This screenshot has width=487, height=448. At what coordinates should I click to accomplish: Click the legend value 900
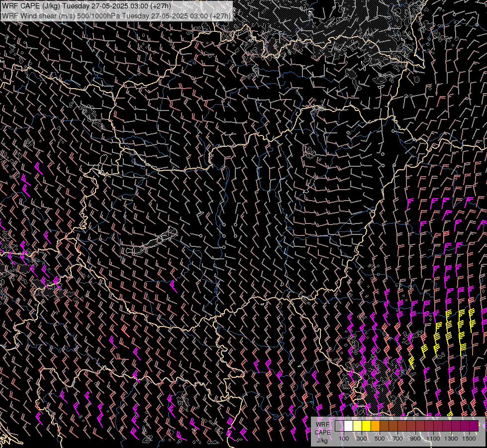[415, 439]
